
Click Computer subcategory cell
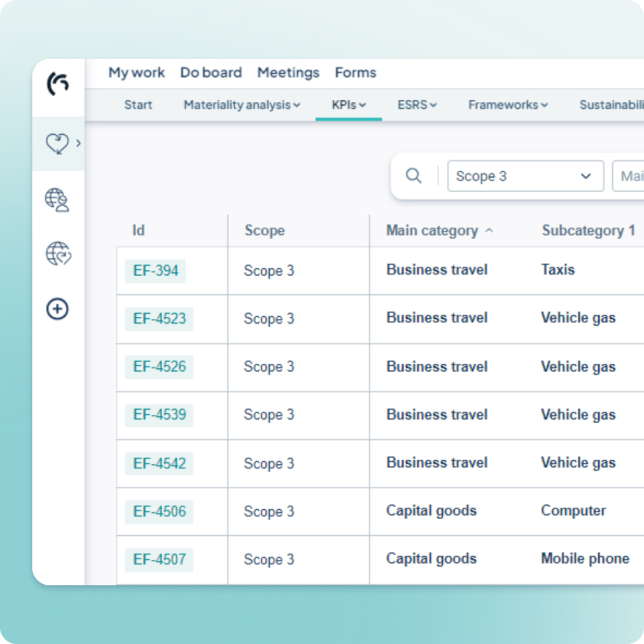click(573, 510)
